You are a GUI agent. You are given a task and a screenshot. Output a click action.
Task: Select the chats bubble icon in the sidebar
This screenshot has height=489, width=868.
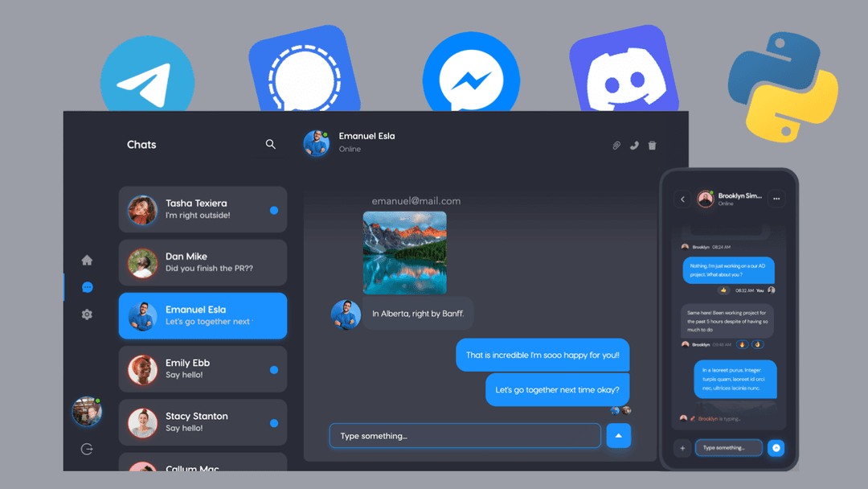[x=87, y=287]
